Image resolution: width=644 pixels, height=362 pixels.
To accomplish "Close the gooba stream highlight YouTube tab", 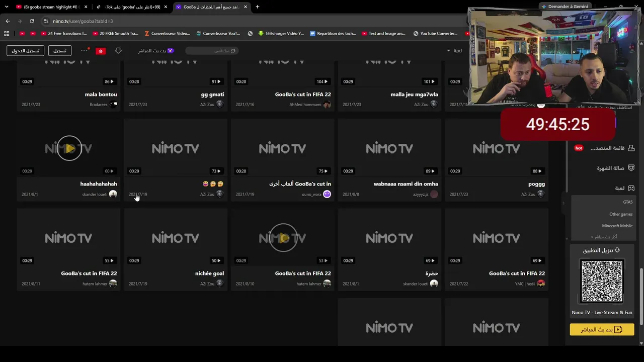I will pos(86,7).
